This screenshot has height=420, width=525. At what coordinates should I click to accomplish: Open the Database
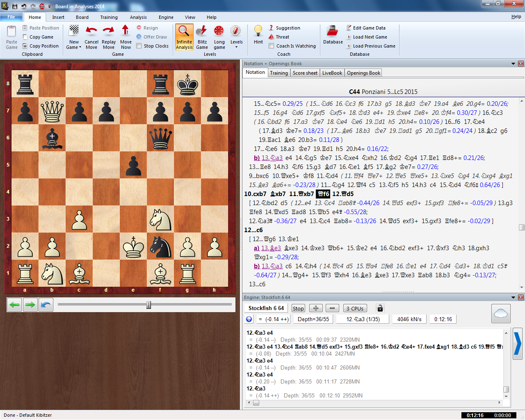333,36
